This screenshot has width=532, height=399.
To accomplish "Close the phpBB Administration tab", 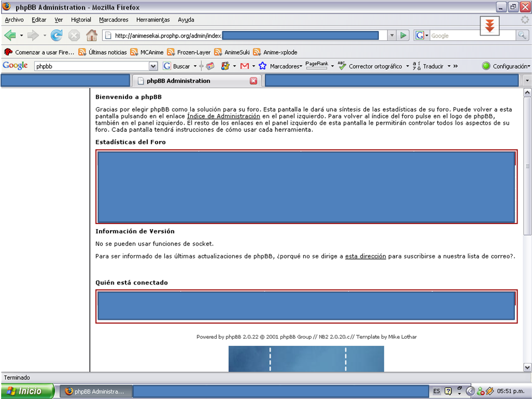I will tap(253, 81).
